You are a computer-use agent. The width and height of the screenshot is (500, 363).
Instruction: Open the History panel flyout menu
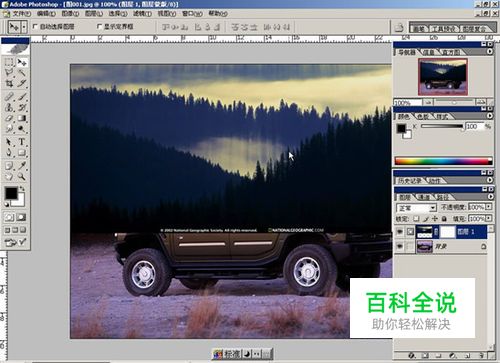coord(490,180)
